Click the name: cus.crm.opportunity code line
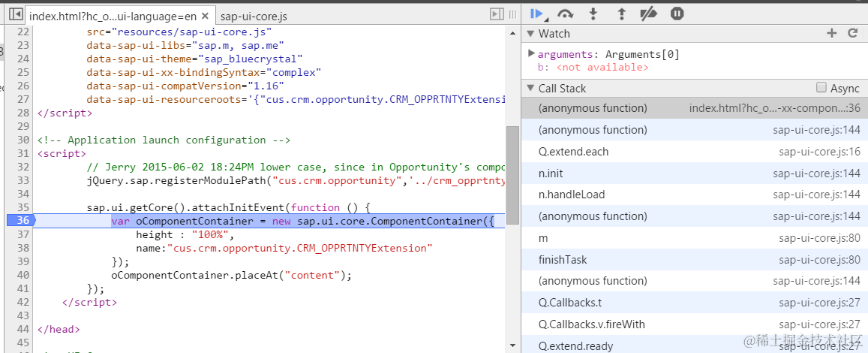The width and height of the screenshot is (868, 353). 284,248
